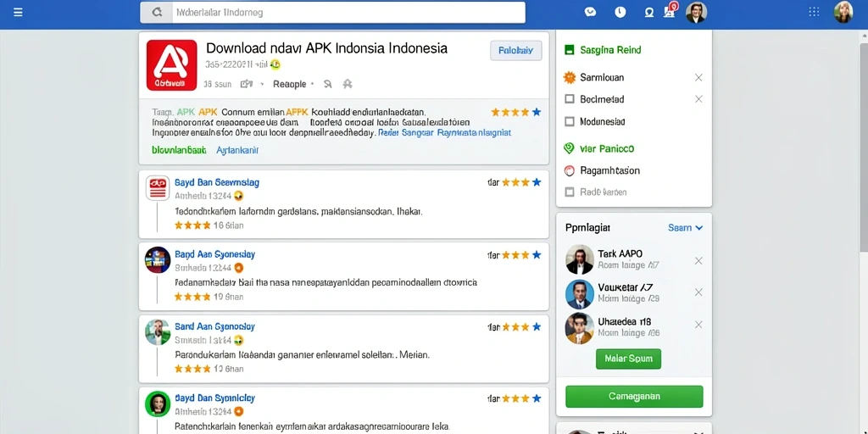Open the Ayrlankanir link
The image size is (868, 434).
pyautogui.click(x=237, y=150)
